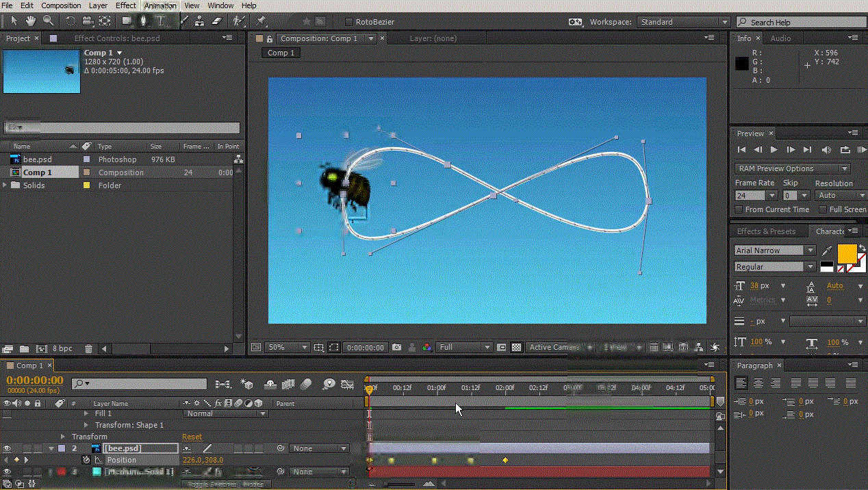Hide the Medium Solid 1 layer
The height and width of the screenshot is (490, 868).
(x=8, y=472)
